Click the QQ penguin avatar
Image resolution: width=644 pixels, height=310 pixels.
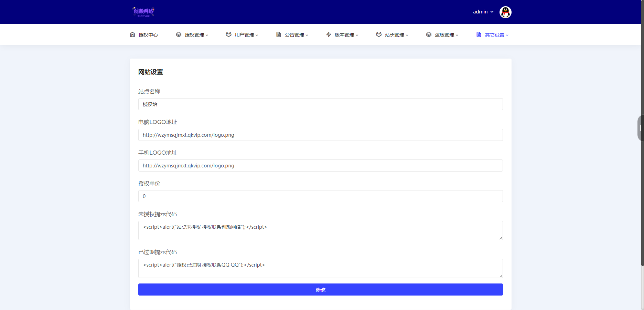505,12
